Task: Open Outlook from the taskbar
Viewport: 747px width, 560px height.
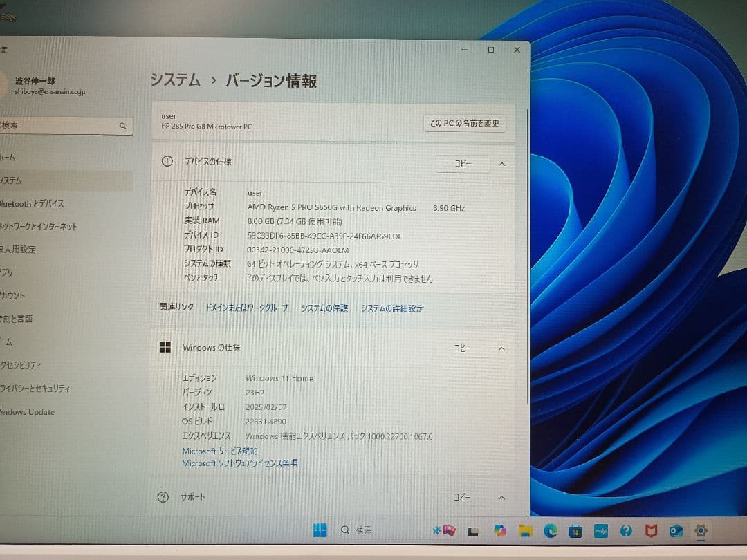Action: [676, 531]
